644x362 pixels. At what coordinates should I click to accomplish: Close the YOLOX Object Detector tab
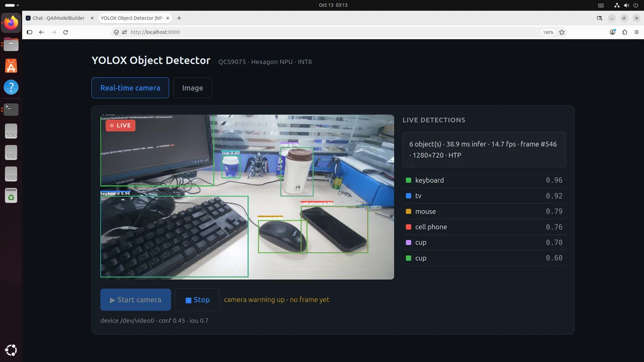pos(168,18)
